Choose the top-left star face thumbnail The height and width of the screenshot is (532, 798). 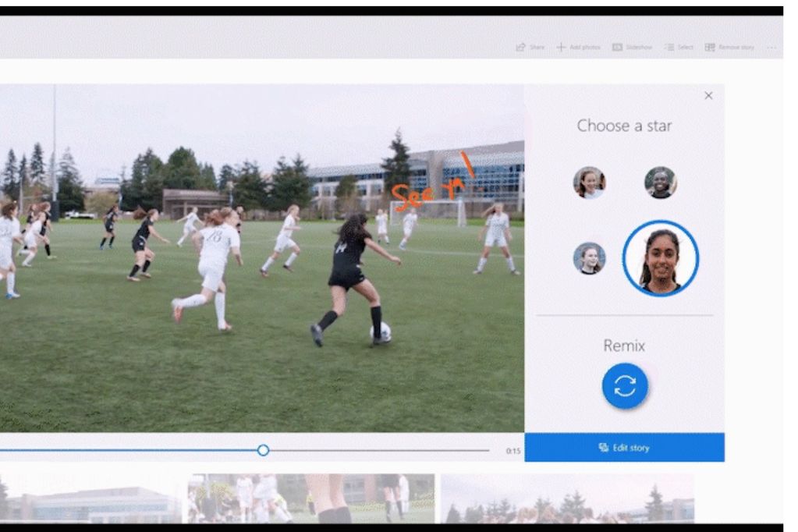(x=589, y=183)
